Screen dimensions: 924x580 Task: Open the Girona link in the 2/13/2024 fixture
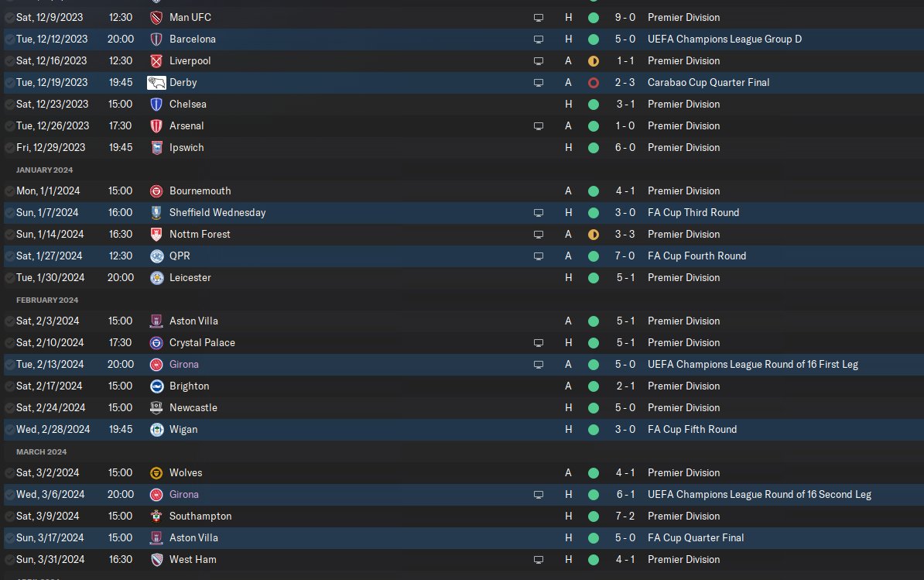coord(183,364)
